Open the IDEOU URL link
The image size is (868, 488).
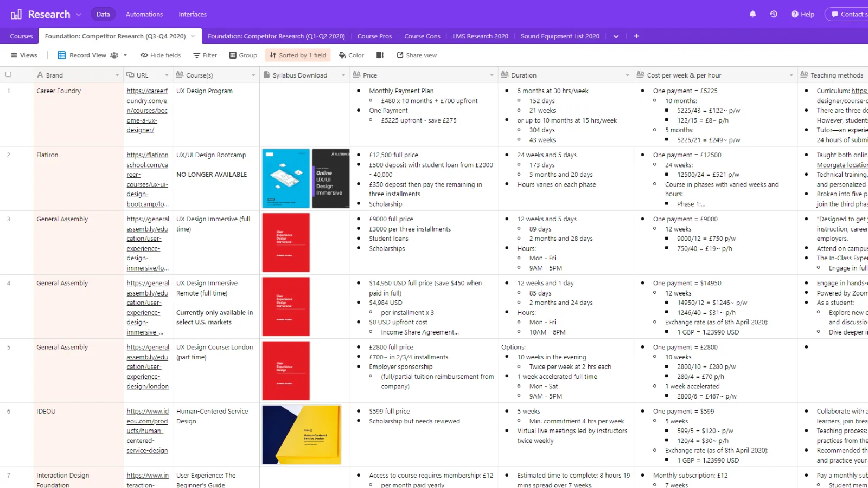(x=148, y=431)
